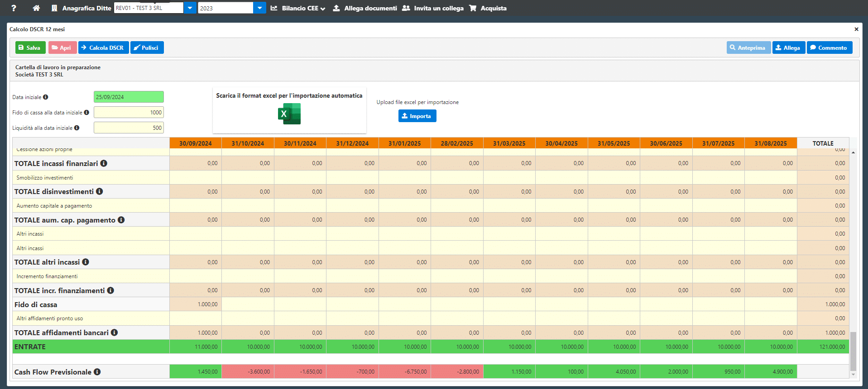This screenshot has width=868, height=389.
Task: Open the company selector dropdown arrow
Action: click(x=190, y=8)
